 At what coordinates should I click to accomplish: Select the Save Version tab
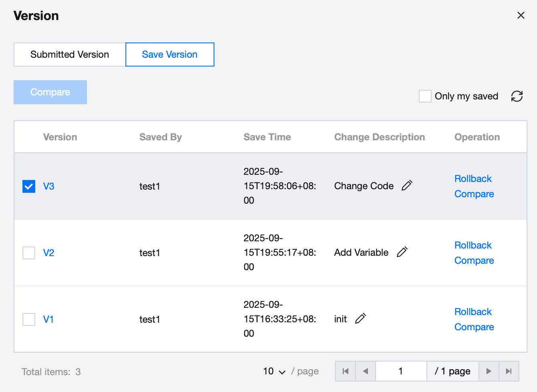point(170,55)
